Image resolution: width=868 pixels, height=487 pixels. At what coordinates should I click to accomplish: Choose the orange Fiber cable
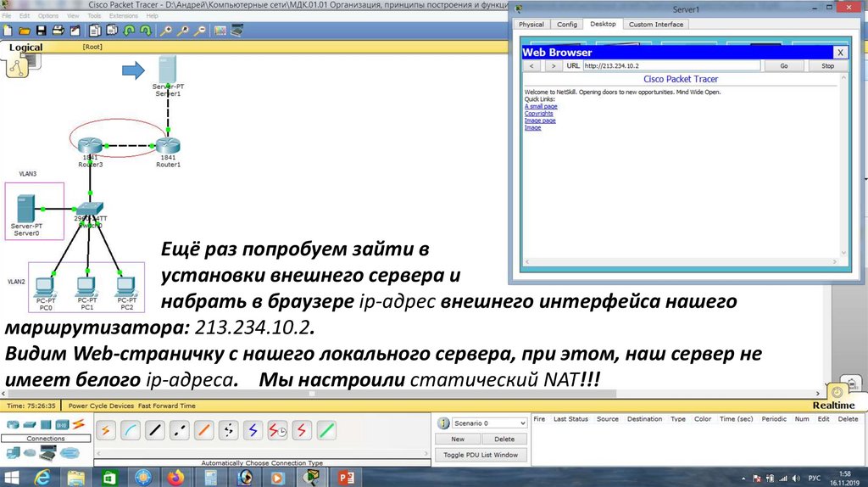tap(203, 430)
